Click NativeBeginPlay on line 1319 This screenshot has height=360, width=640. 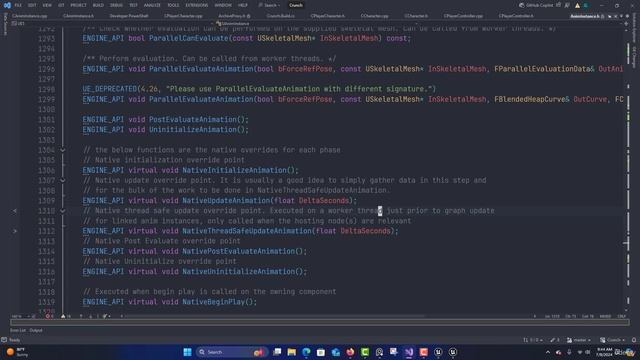[213, 302]
